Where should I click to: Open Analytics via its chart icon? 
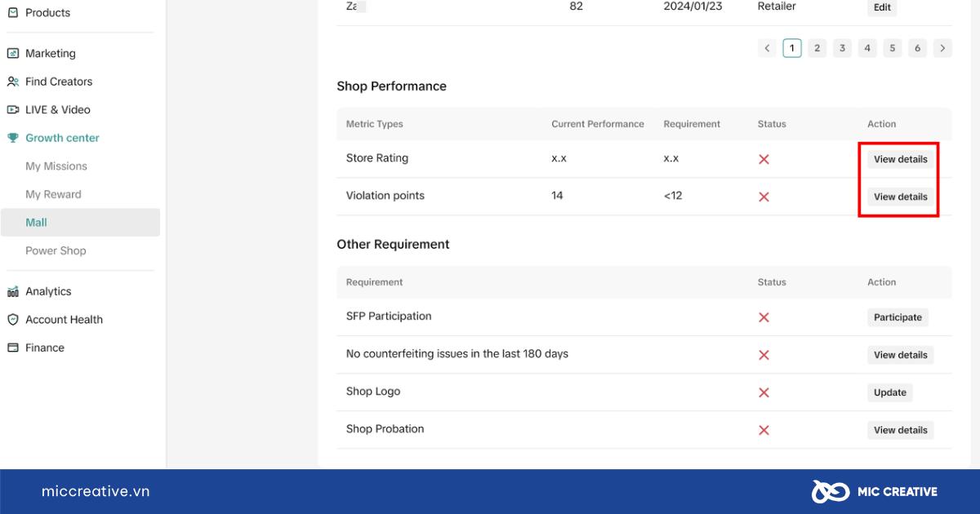(x=12, y=291)
